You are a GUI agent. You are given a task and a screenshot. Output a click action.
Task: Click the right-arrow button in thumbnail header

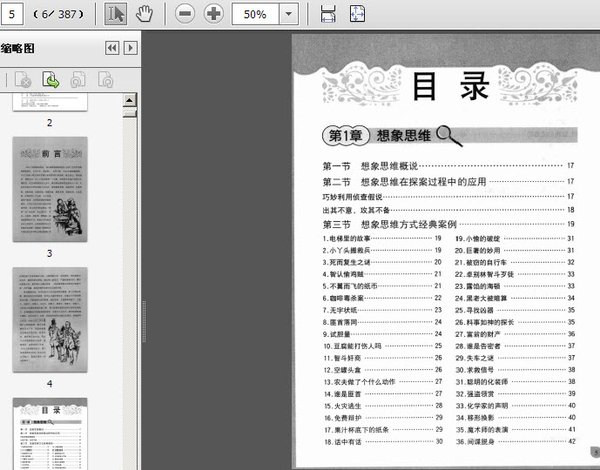pyautogui.click(x=130, y=48)
